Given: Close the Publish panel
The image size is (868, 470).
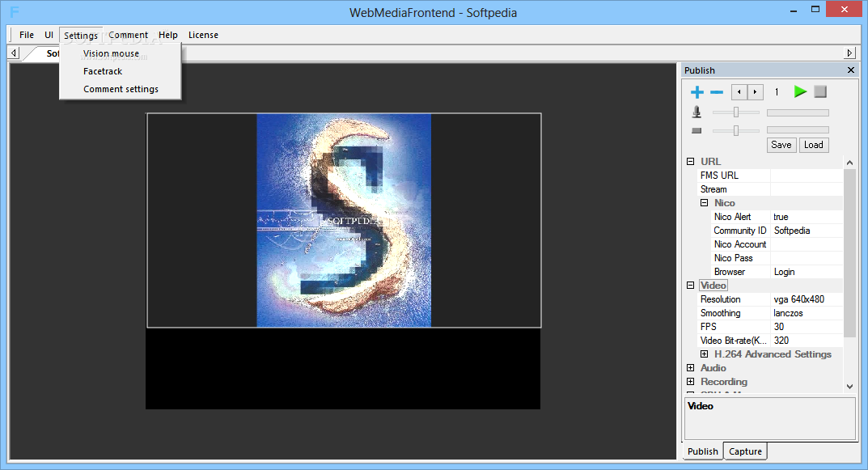Looking at the screenshot, I should tap(851, 70).
